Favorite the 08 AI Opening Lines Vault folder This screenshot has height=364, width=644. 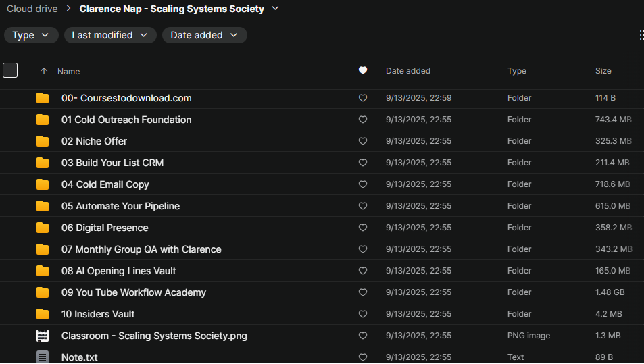pos(363,271)
